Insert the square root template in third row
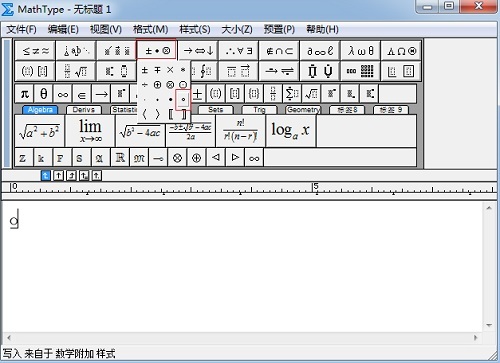The width and height of the screenshot is (500, 363). (x=312, y=94)
